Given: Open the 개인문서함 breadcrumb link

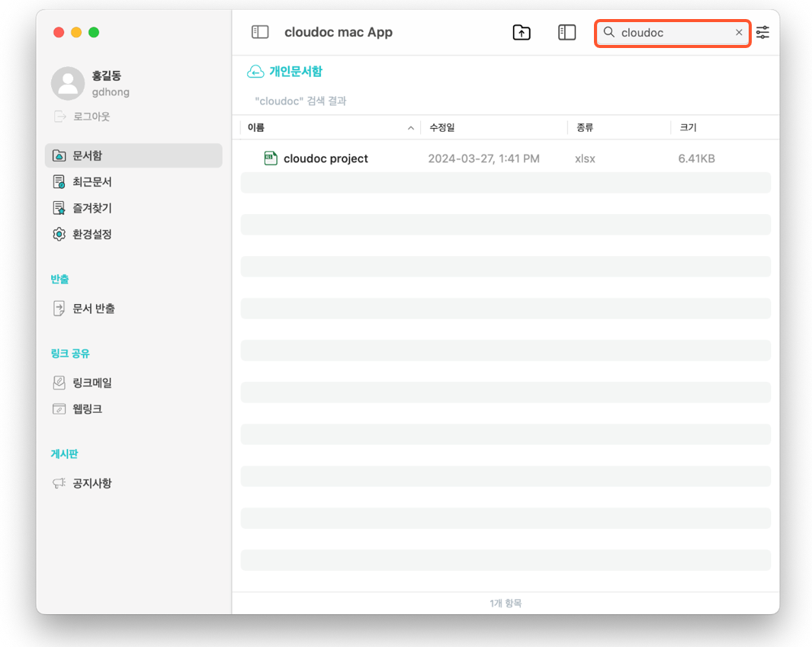Looking at the screenshot, I should tap(296, 72).
